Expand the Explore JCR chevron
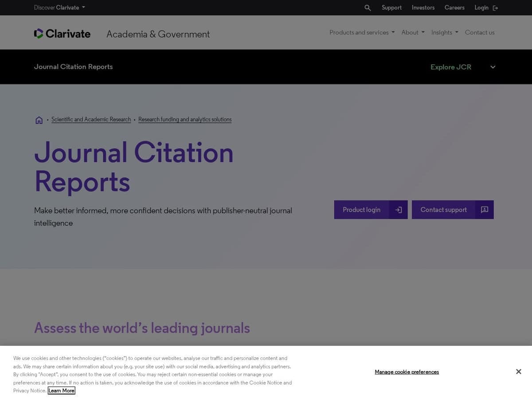 click(x=493, y=67)
